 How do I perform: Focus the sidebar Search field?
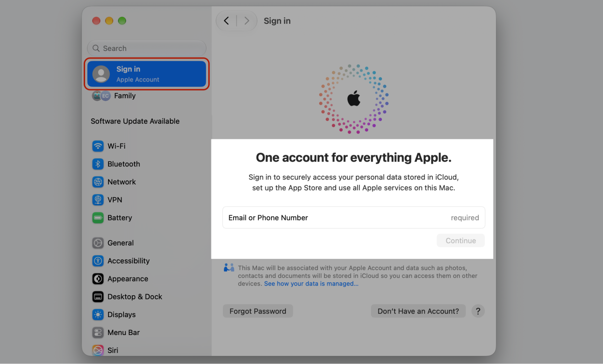point(147,48)
